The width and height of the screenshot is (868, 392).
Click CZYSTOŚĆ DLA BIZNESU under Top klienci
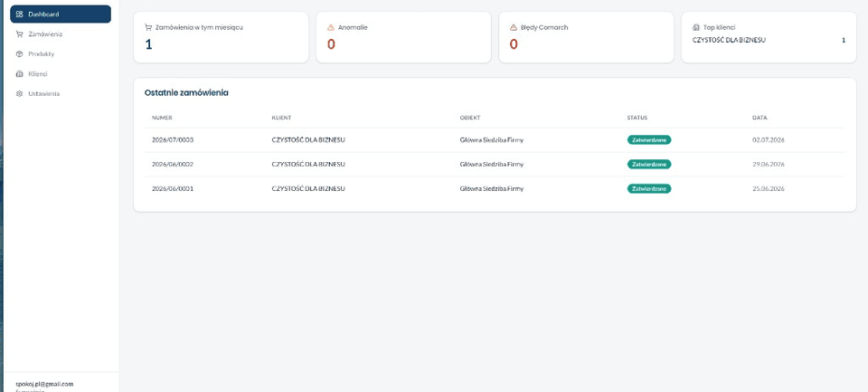[729, 41]
